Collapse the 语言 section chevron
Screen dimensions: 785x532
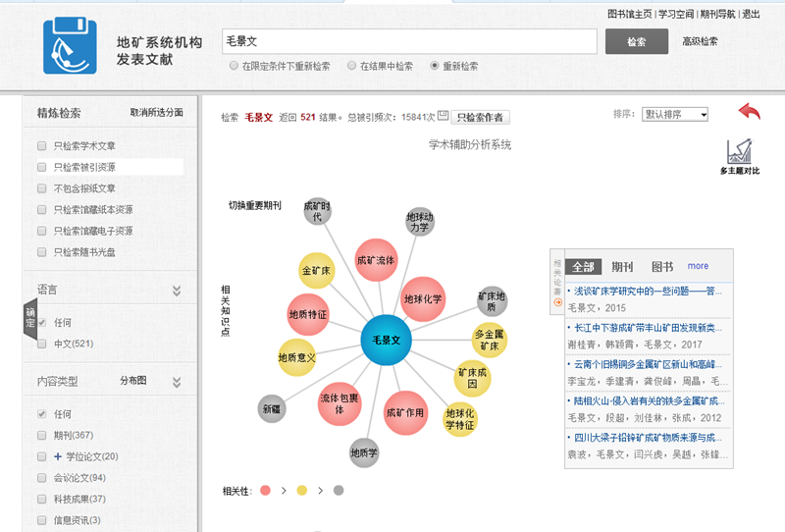177,291
